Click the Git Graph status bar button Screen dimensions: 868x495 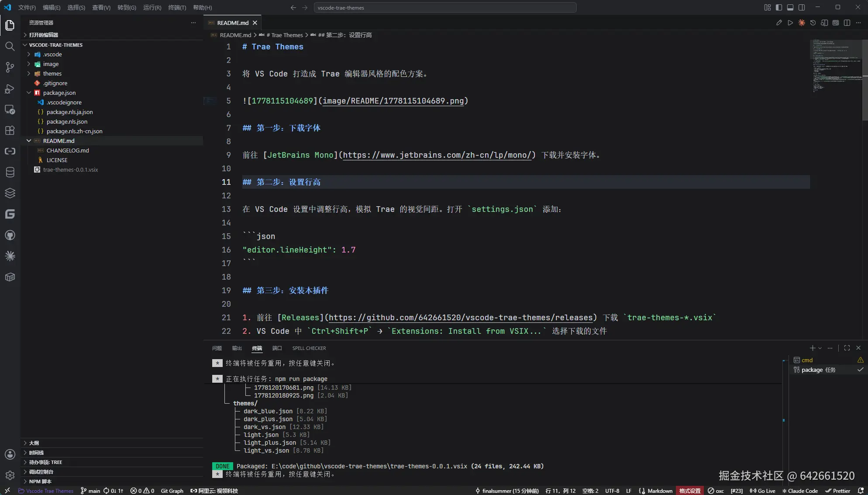(x=172, y=491)
